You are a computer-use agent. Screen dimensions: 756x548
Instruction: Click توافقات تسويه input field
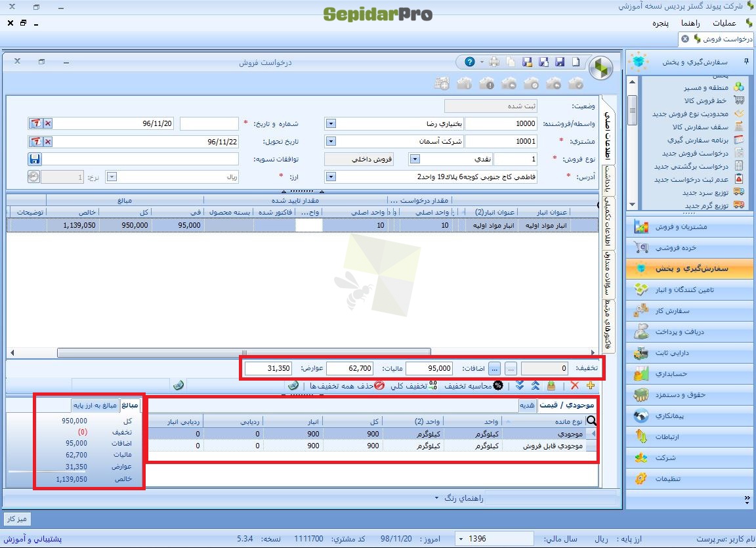coord(141,159)
